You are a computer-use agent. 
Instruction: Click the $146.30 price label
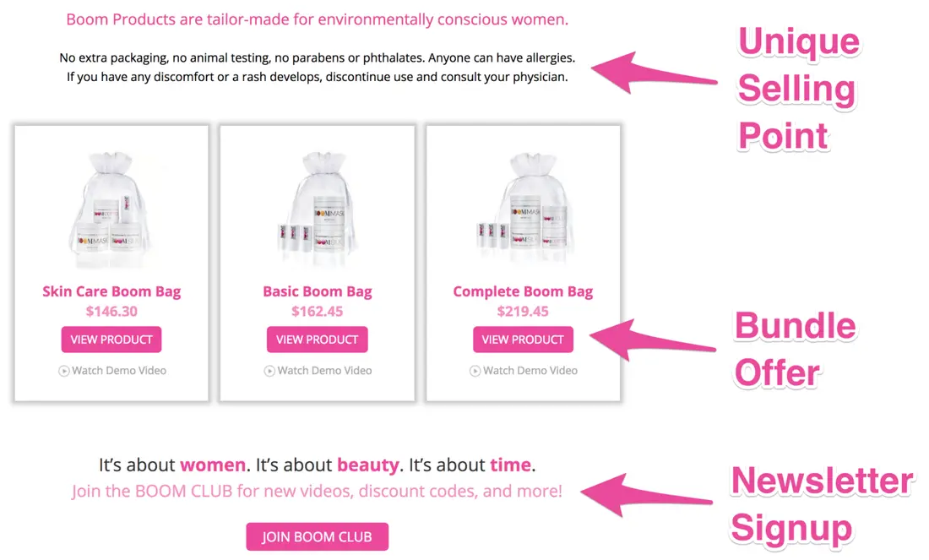(111, 312)
